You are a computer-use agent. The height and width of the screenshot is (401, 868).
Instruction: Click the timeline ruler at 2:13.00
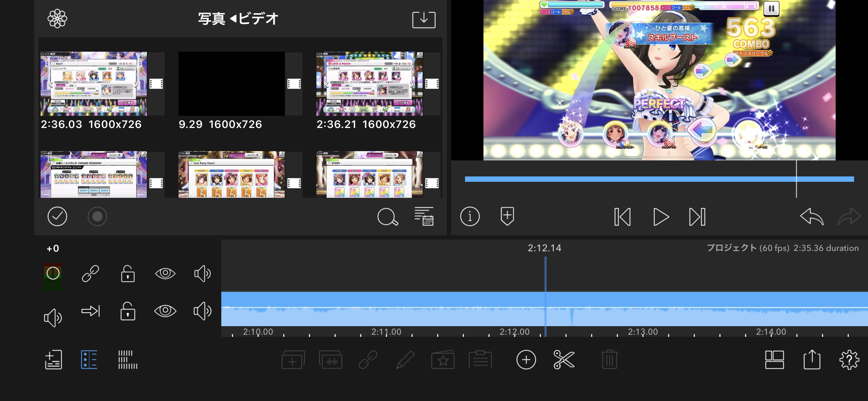tap(643, 332)
